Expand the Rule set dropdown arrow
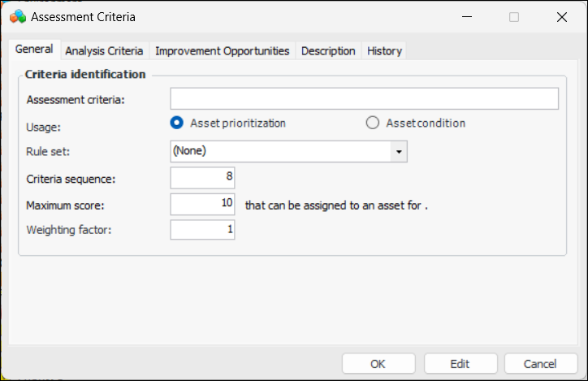588x381 pixels. pyautogui.click(x=399, y=152)
